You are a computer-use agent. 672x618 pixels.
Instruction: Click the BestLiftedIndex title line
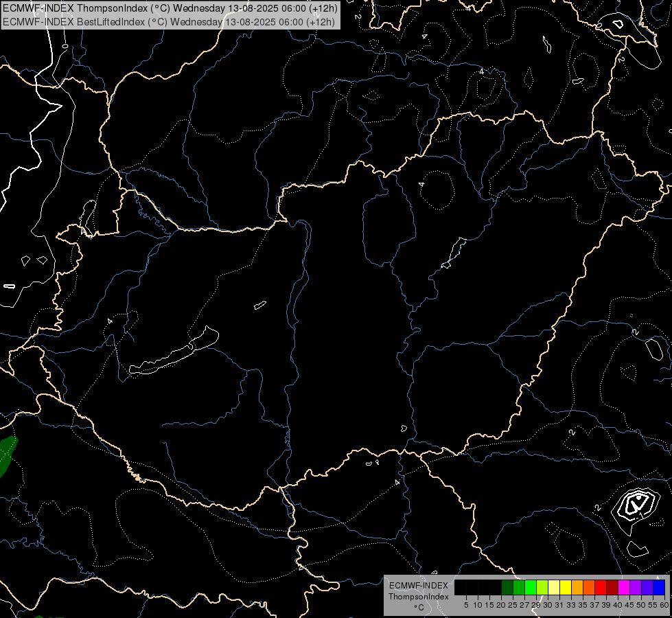[168, 22]
